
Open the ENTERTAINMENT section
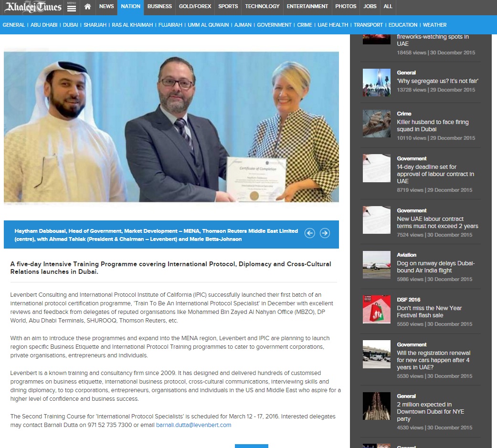[307, 7]
